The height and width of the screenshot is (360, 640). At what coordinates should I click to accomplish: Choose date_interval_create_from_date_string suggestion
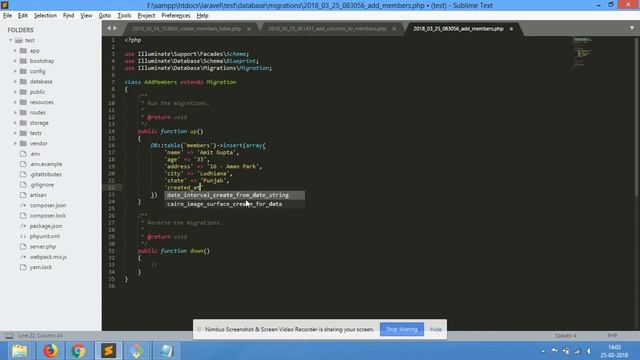point(235,195)
